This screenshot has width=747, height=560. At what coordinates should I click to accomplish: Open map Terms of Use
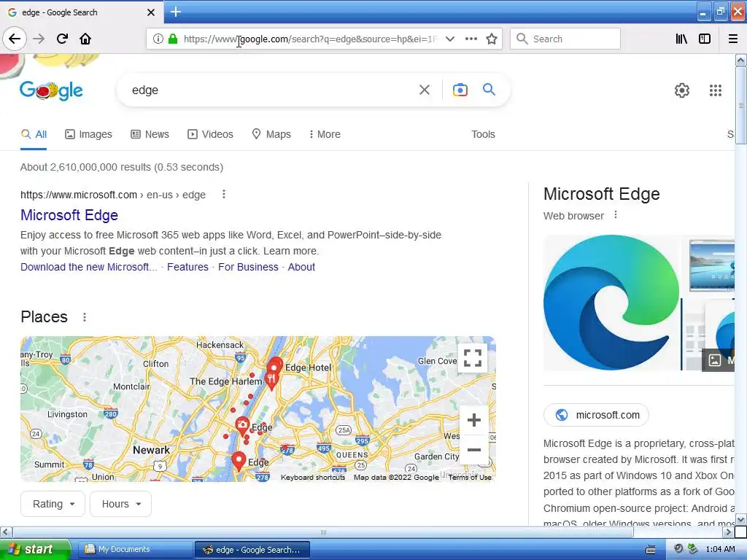tap(470, 477)
